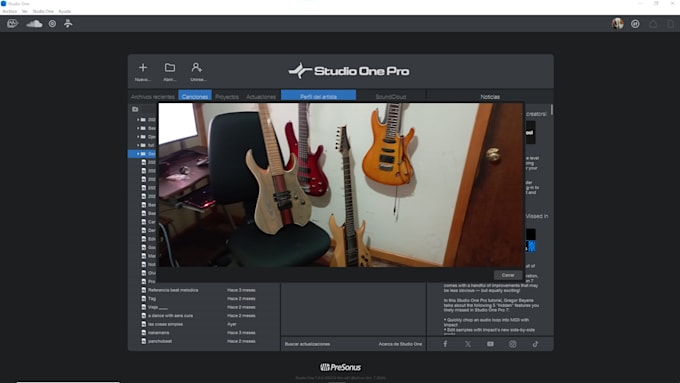680x383 pixels.
Task: Open the PreSonus icon in top toolbar
Action: click(12, 23)
